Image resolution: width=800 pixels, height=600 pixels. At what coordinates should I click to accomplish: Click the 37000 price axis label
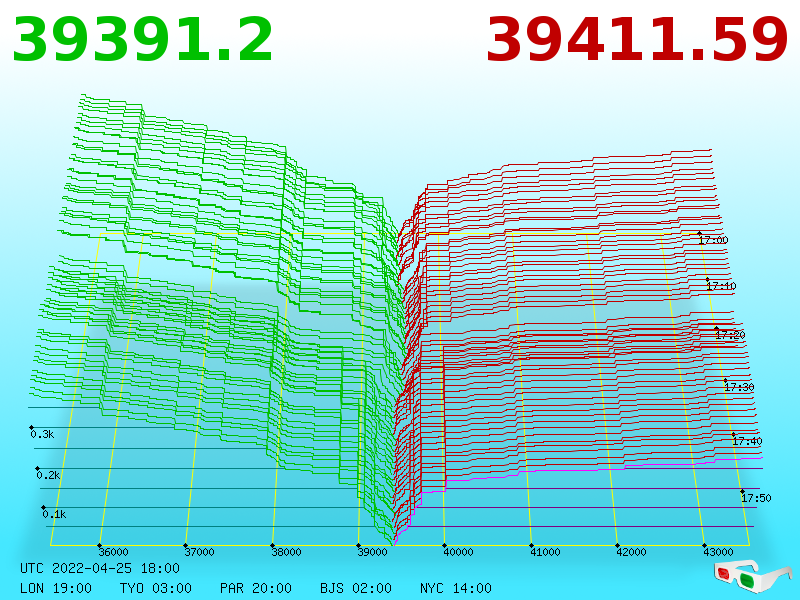point(199,552)
